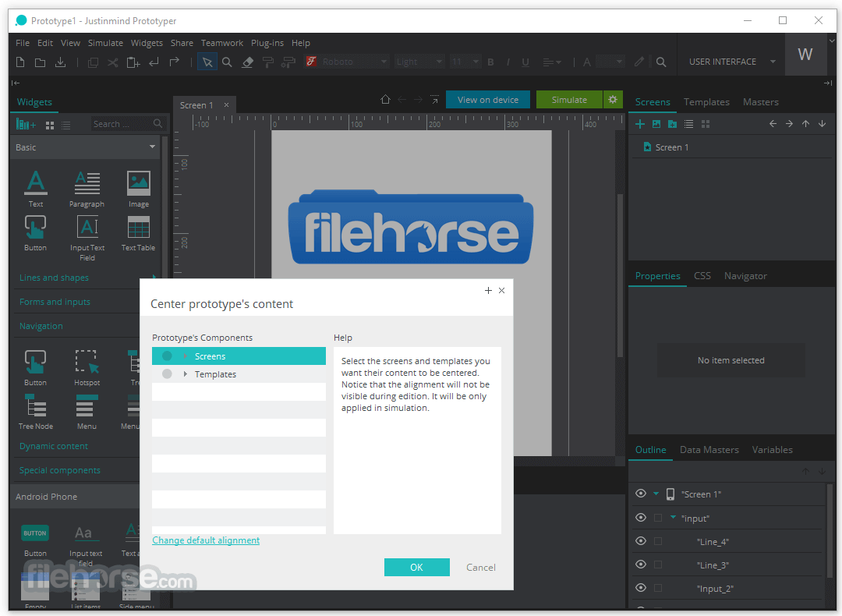
Task: Collapse the "input" group in Outline
Action: [x=673, y=518]
